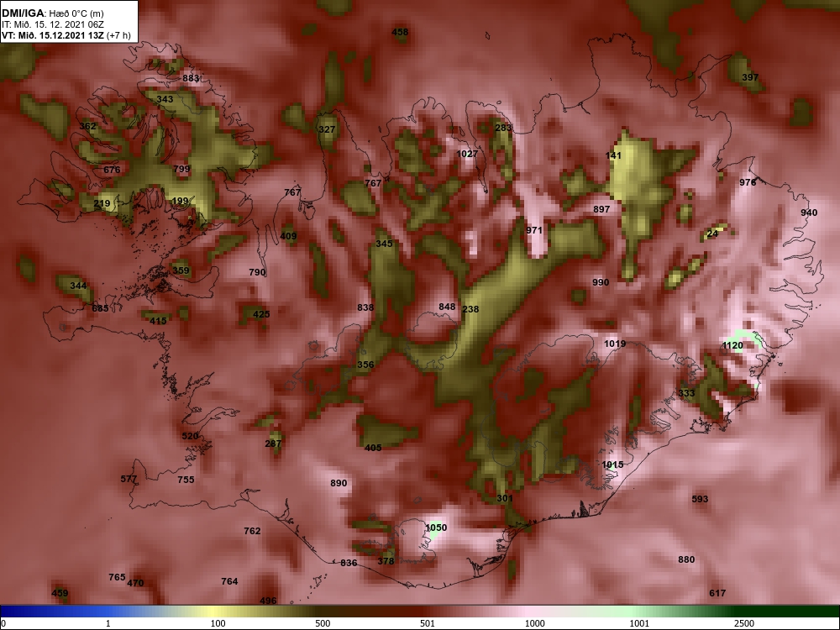Click the map value 301

[x=505, y=499]
